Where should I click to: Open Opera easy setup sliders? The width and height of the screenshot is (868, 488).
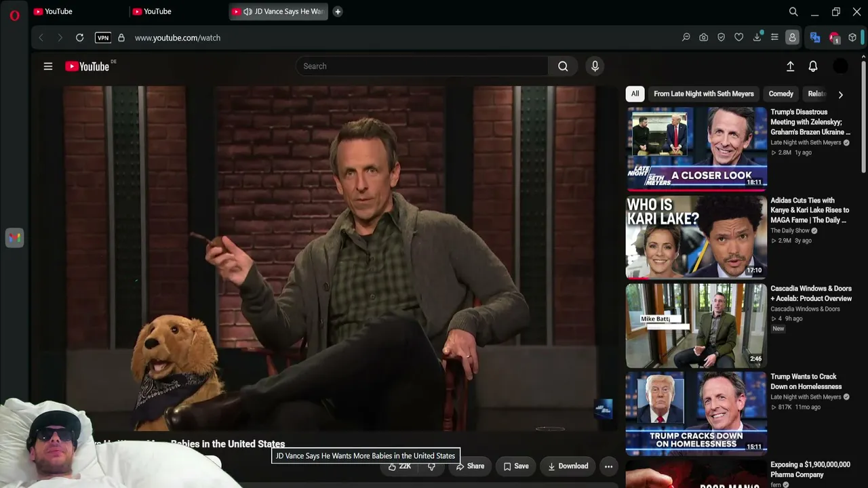point(774,38)
